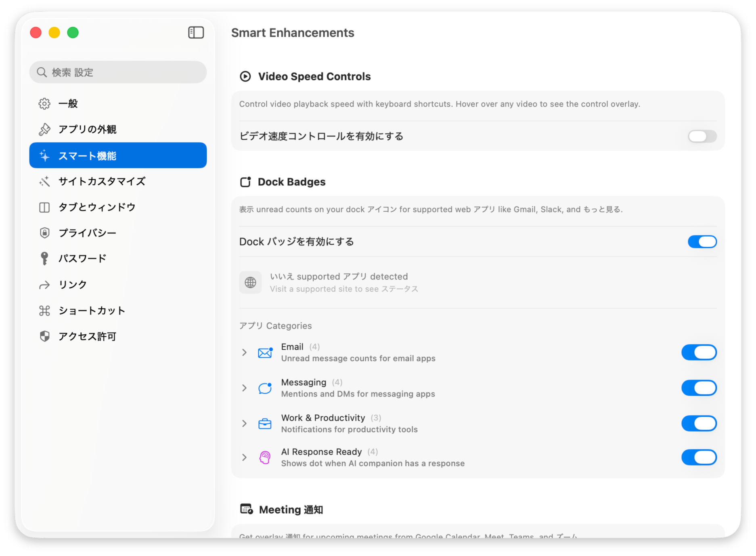Open the プライバシー settings section

(x=87, y=233)
